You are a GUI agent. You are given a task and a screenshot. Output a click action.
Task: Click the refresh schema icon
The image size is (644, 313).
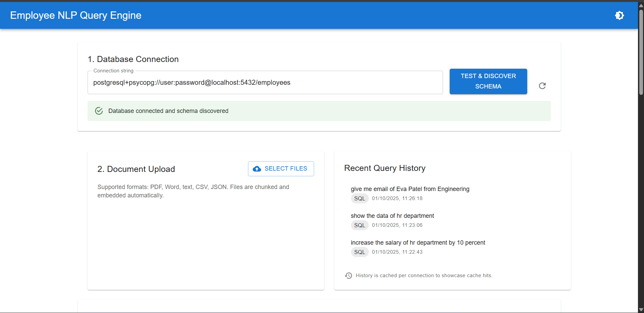point(542,86)
